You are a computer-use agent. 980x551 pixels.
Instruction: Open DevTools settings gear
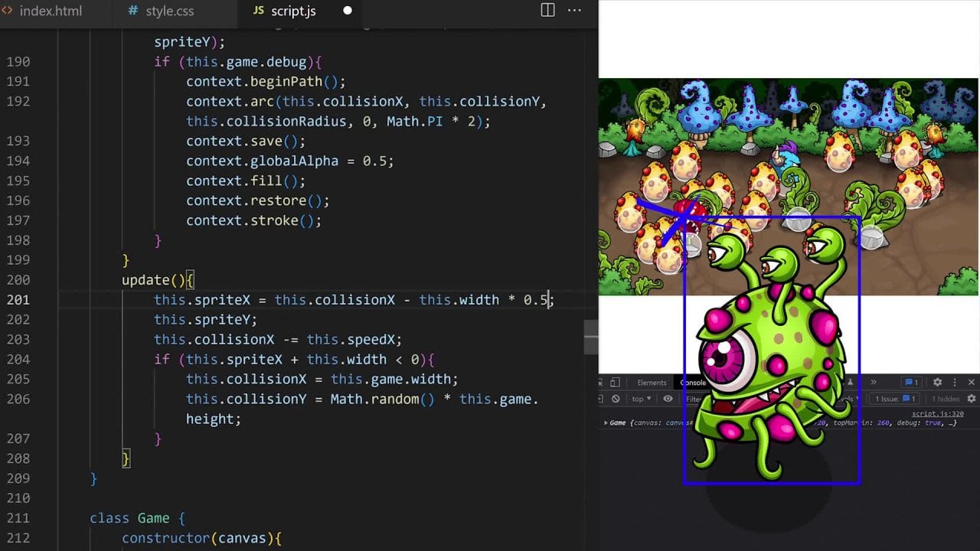point(937,383)
